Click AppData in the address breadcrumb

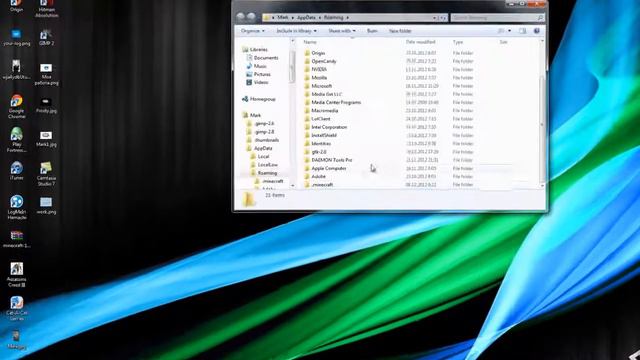coord(306,18)
